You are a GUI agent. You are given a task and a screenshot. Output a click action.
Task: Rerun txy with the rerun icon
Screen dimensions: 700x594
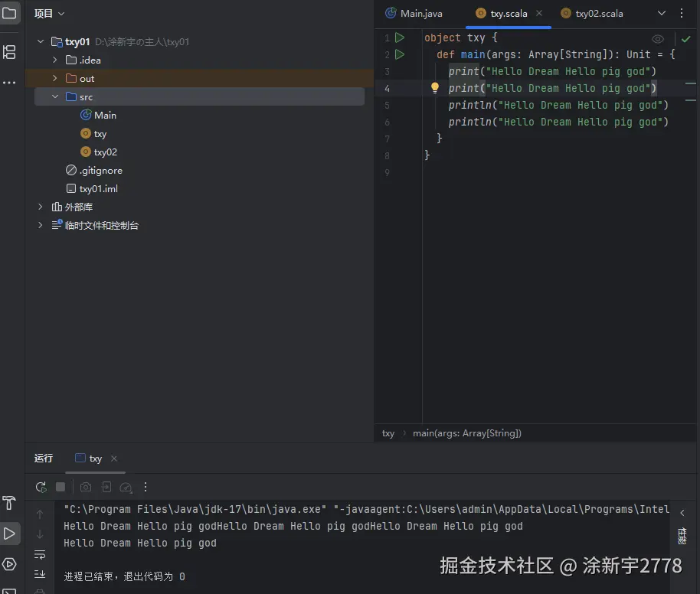pyautogui.click(x=41, y=487)
